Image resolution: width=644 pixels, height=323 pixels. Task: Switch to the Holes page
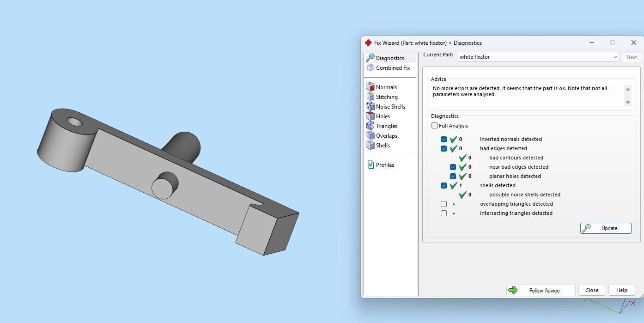[x=383, y=116]
